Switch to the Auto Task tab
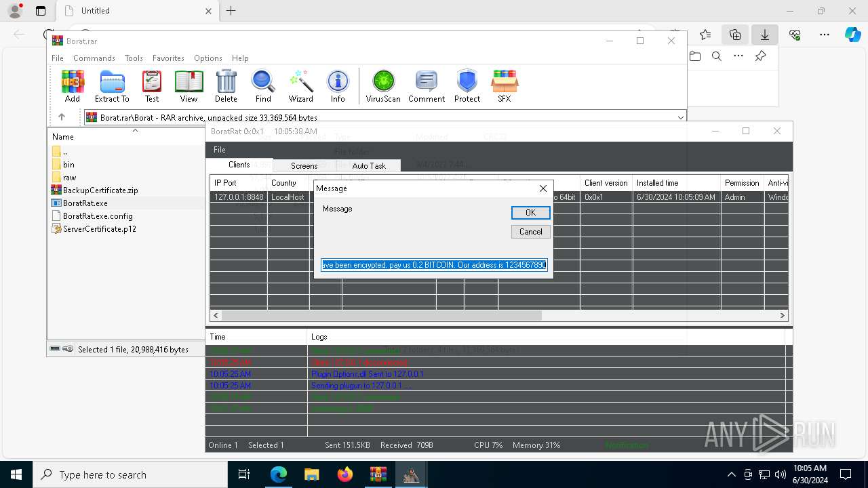This screenshot has height=488, width=868. (369, 165)
